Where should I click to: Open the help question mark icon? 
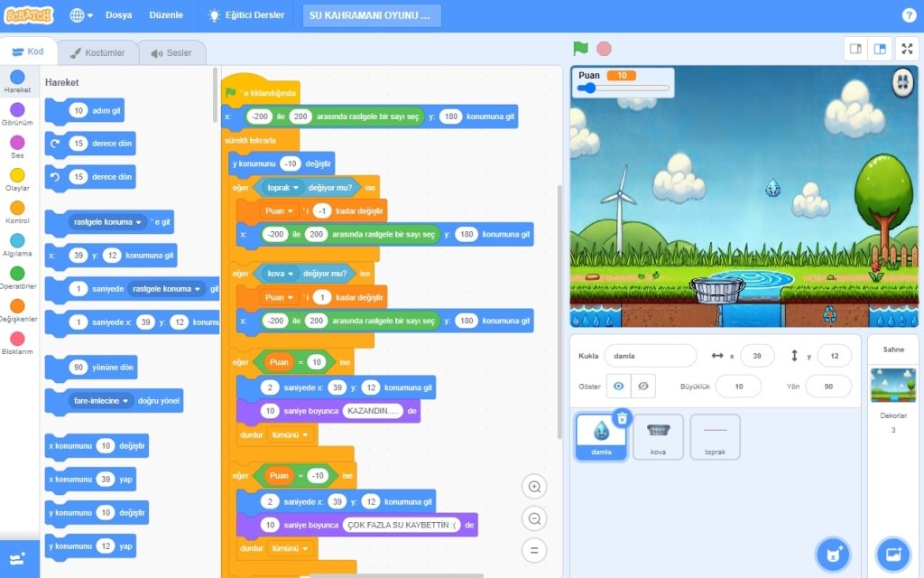coord(909,15)
